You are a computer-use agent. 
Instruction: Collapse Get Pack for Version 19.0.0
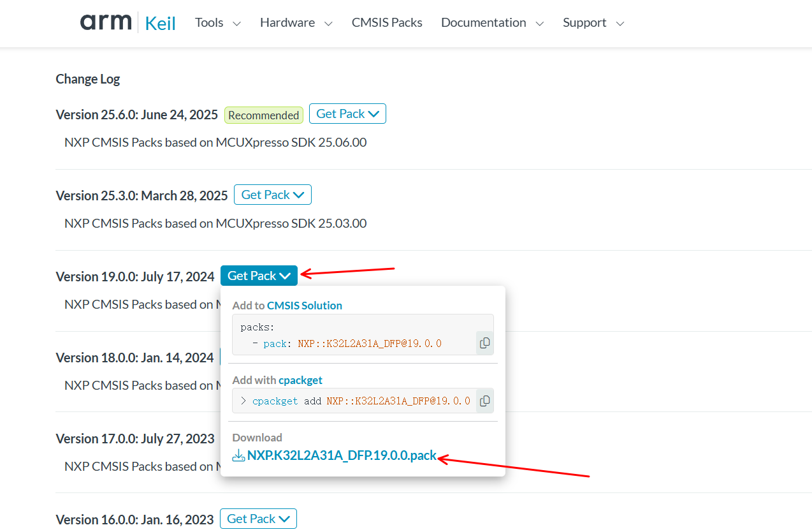click(x=259, y=276)
